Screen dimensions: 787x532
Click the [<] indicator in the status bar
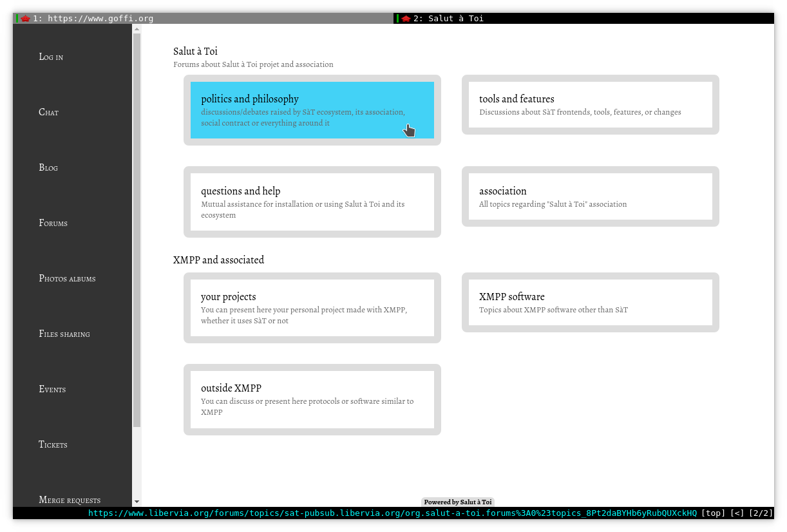tap(737, 513)
